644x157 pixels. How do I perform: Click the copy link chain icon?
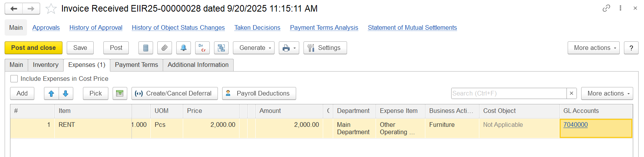606,8
